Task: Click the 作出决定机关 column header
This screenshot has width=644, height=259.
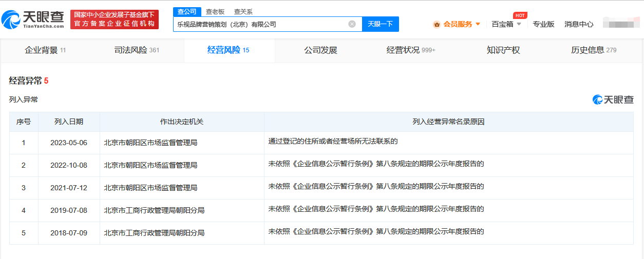Action: point(182,122)
